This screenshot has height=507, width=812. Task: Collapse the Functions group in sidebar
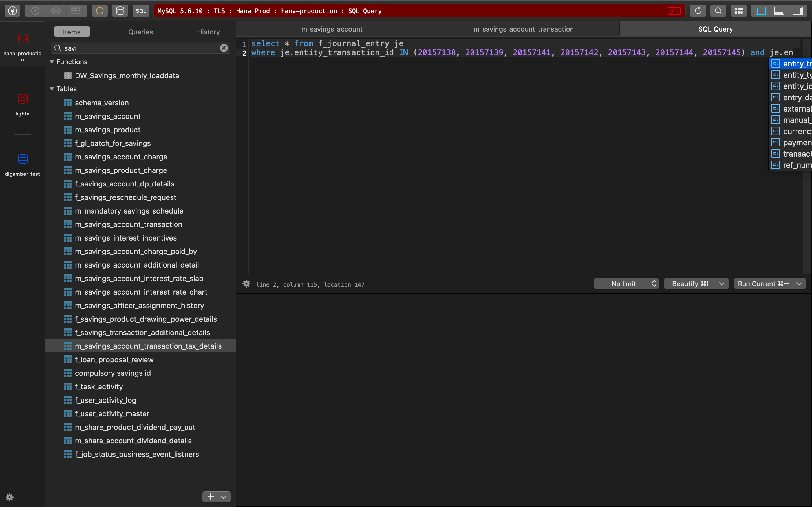pyautogui.click(x=52, y=62)
